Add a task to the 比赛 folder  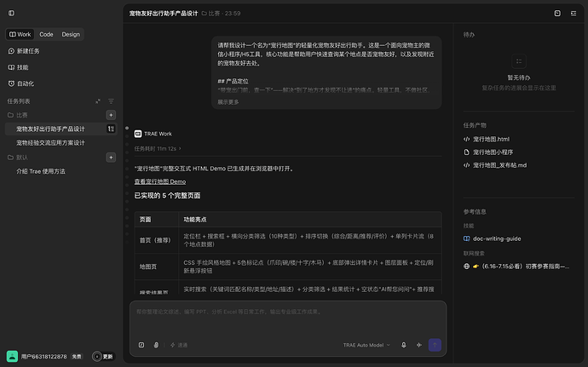111,115
